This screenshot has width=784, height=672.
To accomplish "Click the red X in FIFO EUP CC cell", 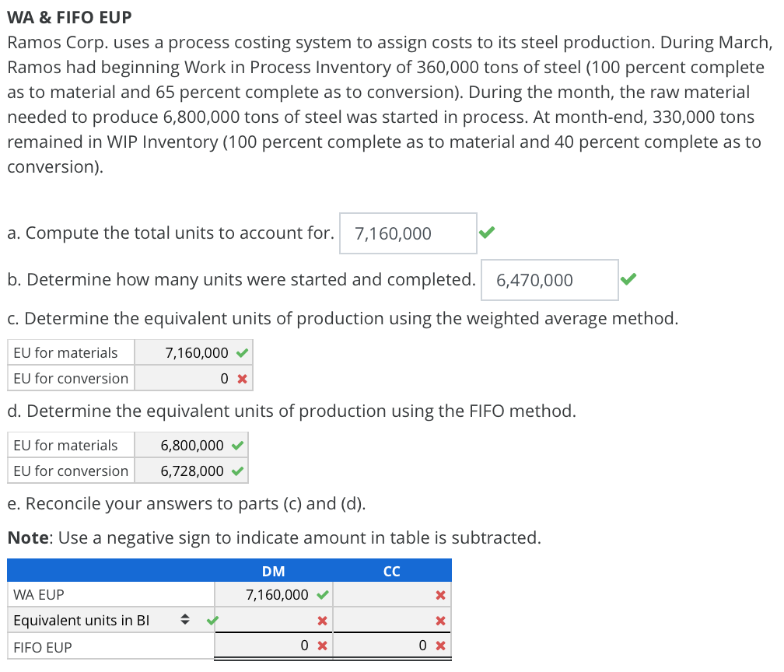I will (x=440, y=645).
